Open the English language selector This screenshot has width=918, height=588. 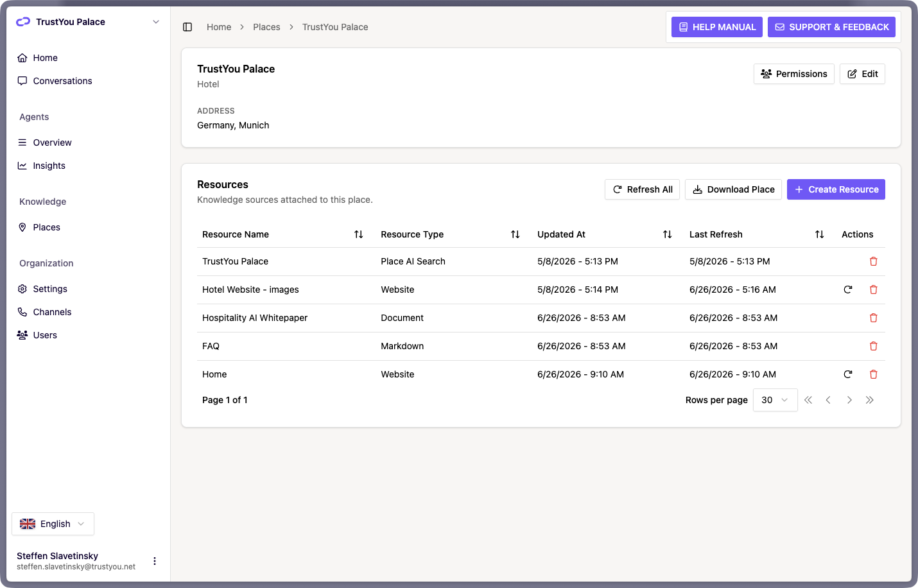(x=53, y=524)
